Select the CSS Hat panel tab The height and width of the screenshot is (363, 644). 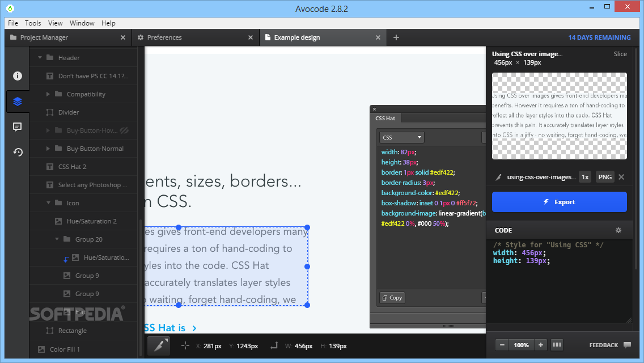(385, 119)
